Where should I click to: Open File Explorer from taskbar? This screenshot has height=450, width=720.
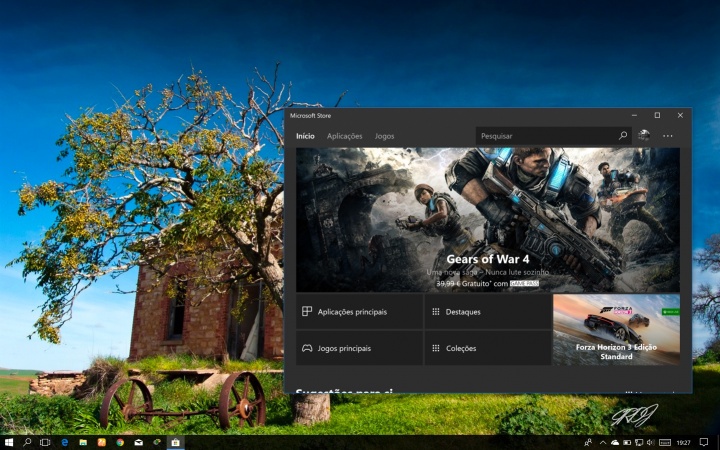(83, 441)
